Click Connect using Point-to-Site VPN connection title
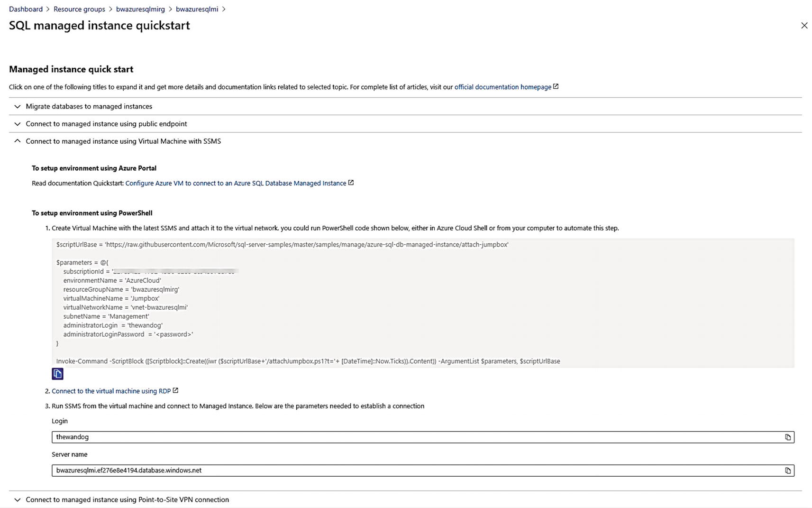The width and height of the screenshot is (812, 508). pyautogui.click(x=128, y=499)
